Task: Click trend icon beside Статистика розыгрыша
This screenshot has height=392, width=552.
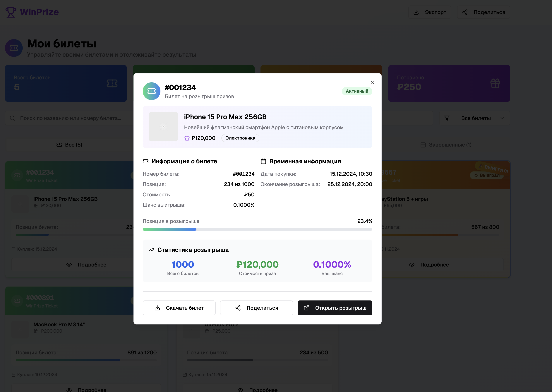Action: [x=151, y=250]
